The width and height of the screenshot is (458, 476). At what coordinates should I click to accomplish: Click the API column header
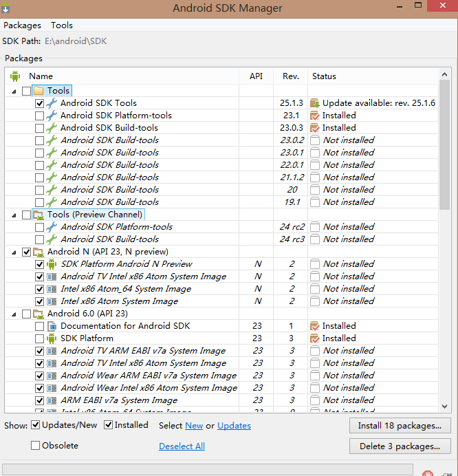[256, 76]
